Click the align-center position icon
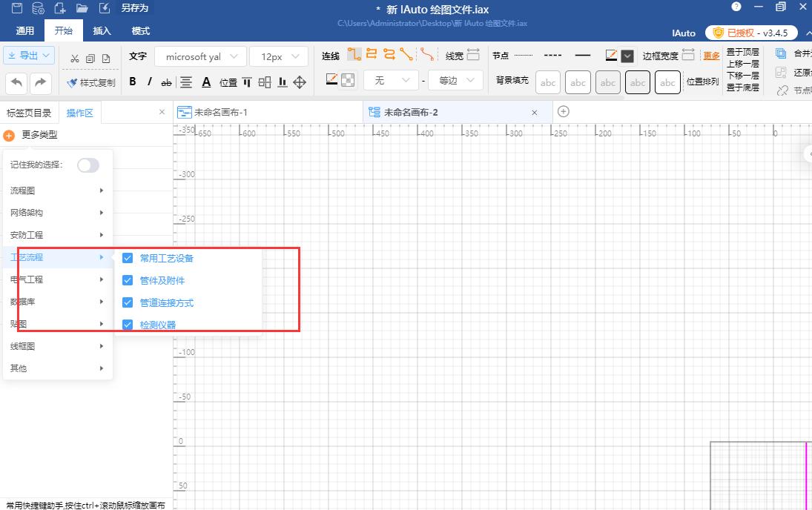This screenshot has width=812, height=510. tap(265, 82)
